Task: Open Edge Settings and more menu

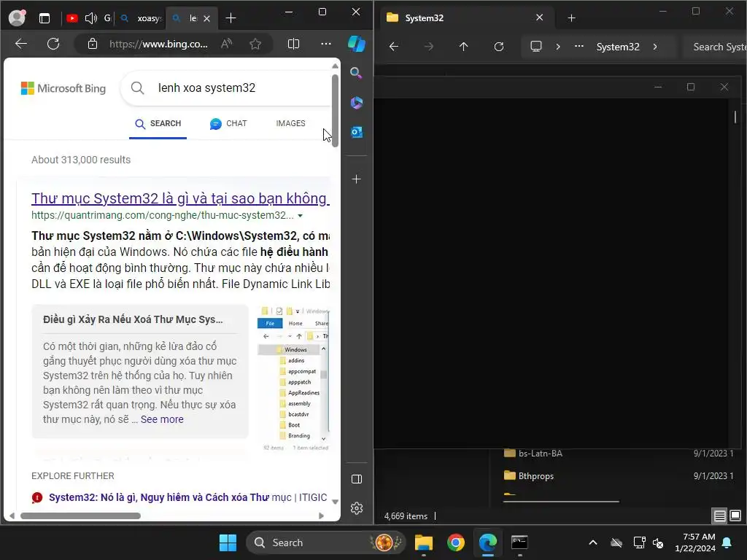Action: pos(326,44)
